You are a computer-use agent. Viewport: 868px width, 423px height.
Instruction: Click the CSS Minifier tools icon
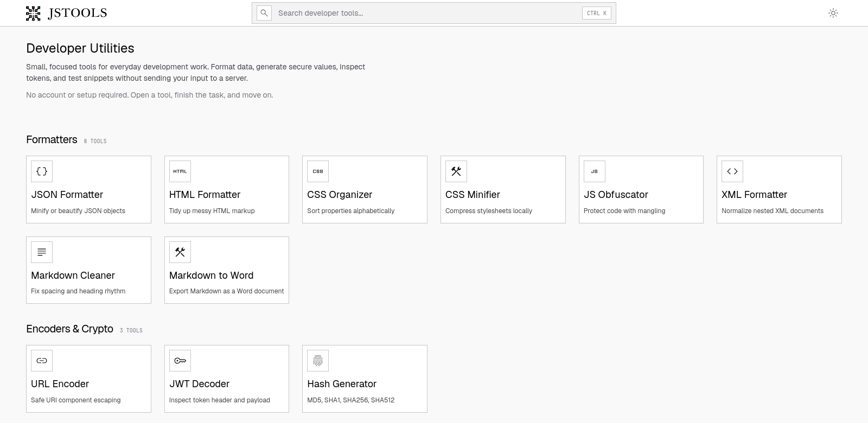456,171
